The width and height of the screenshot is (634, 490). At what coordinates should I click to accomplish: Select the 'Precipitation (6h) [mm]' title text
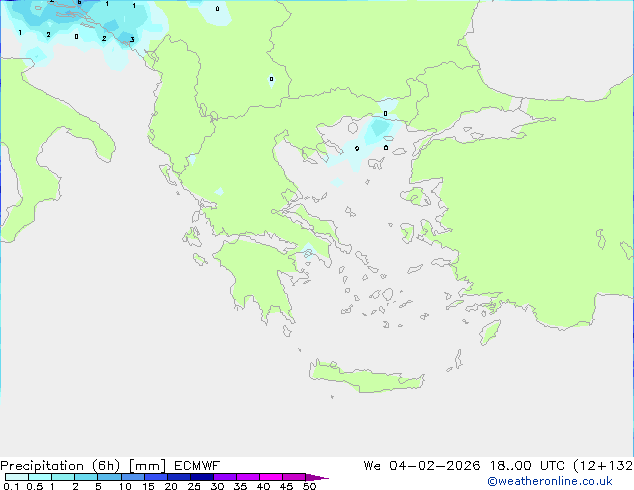point(83,466)
